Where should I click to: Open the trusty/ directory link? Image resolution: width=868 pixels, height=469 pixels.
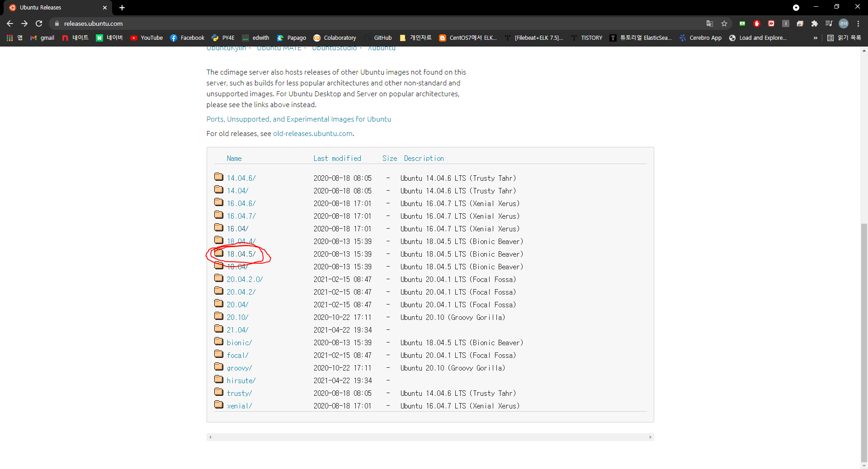(x=239, y=394)
